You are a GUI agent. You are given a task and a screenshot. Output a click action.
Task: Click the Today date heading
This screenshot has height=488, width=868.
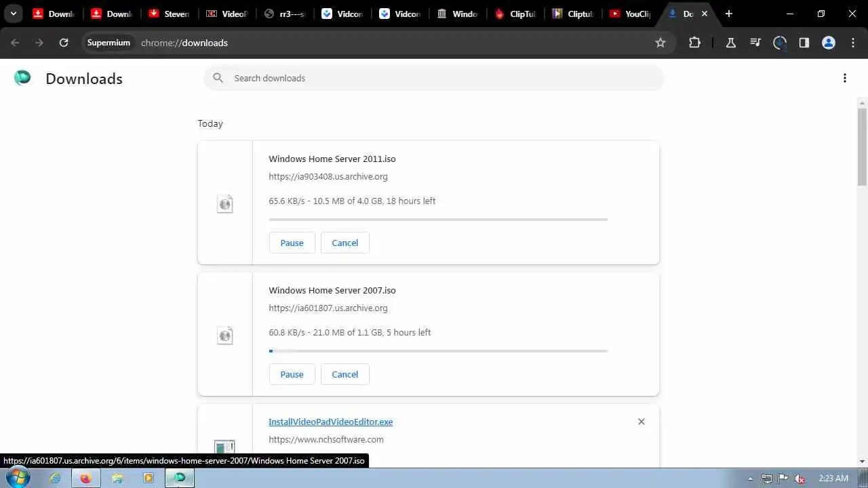click(210, 123)
